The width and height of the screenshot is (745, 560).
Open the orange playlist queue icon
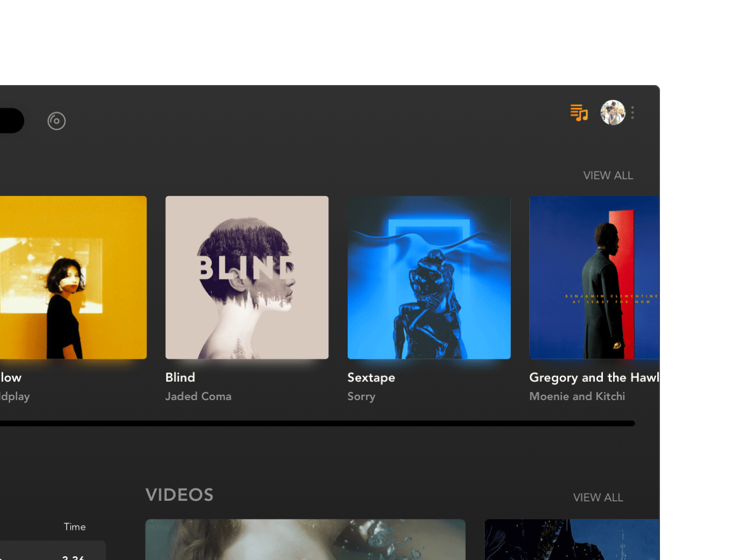tap(579, 113)
